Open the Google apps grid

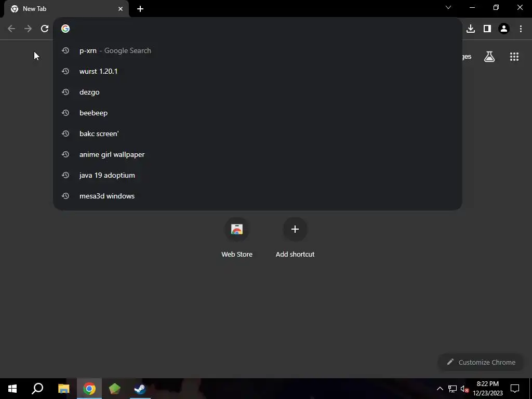pos(514,57)
